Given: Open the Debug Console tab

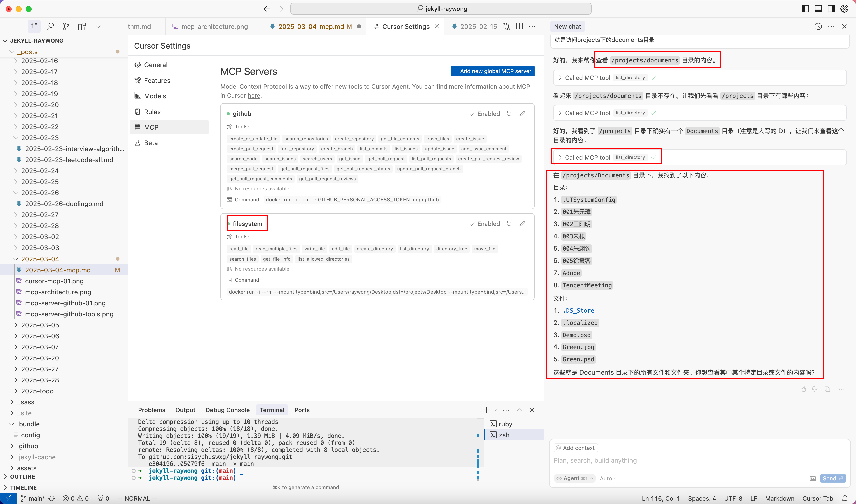Looking at the screenshot, I should click(x=227, y=410).
